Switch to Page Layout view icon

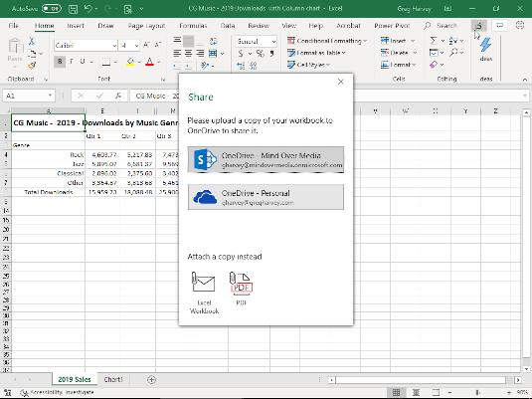(x=416, y=393)
